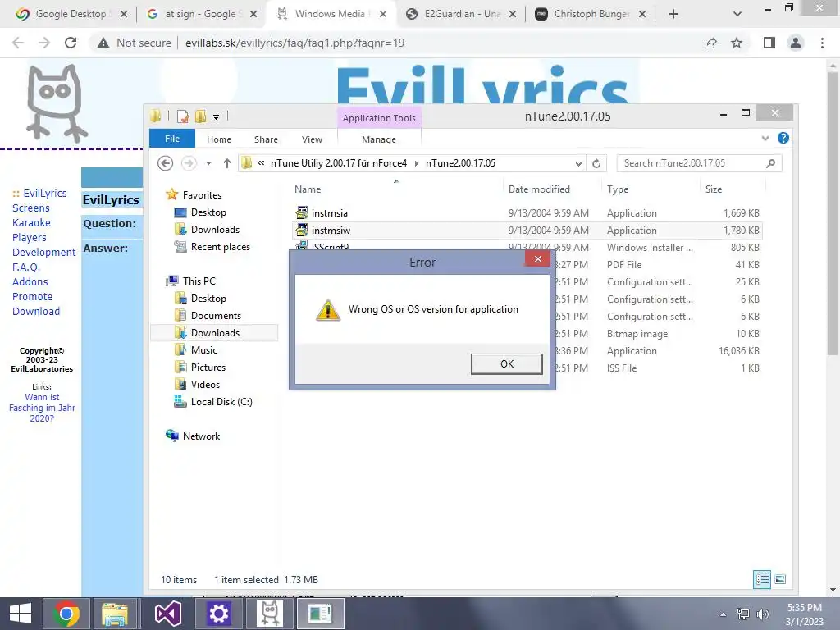The width and height of the screenshot is (840, 630).
Task: Open Explorer Help question mark icon
Action: pos(783,138)
